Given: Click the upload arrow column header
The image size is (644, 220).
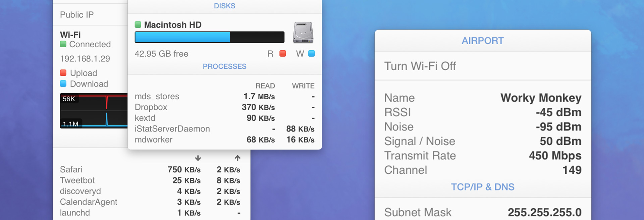Looking at the screenshot, I should (237, 158).
